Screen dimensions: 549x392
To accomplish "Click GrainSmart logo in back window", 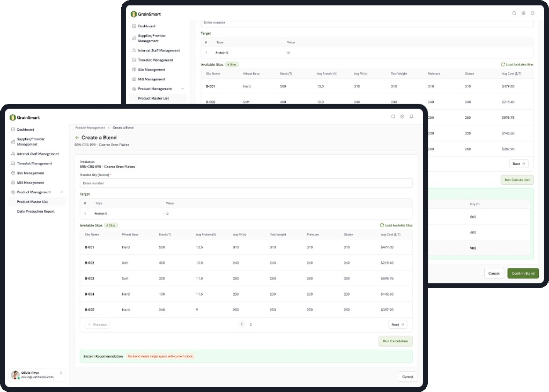I will pyautogui.click(x=146, y=14).
